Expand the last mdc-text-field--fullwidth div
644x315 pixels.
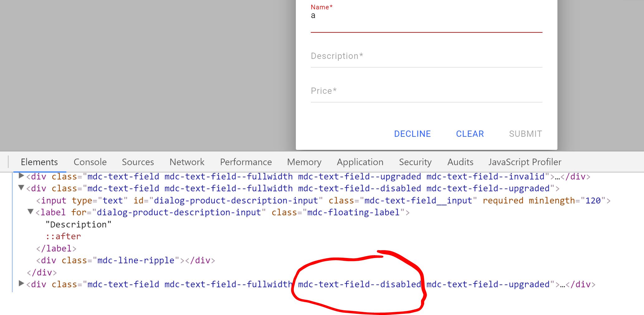point(21,283)
